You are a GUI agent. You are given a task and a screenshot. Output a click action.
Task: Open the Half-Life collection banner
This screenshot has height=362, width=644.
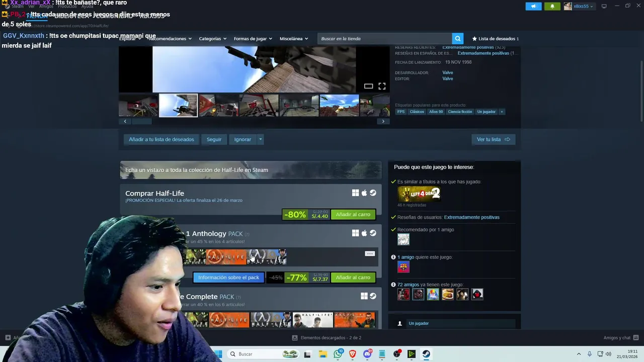251,170
